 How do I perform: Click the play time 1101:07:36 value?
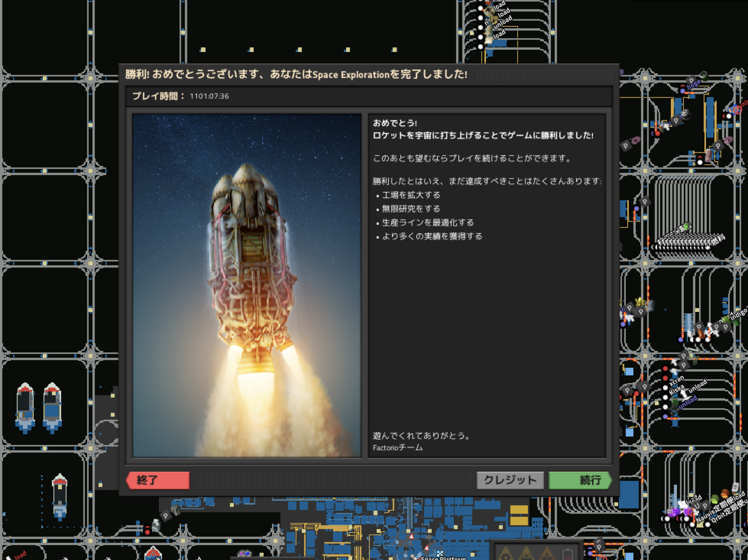click(x=209, y=96)
